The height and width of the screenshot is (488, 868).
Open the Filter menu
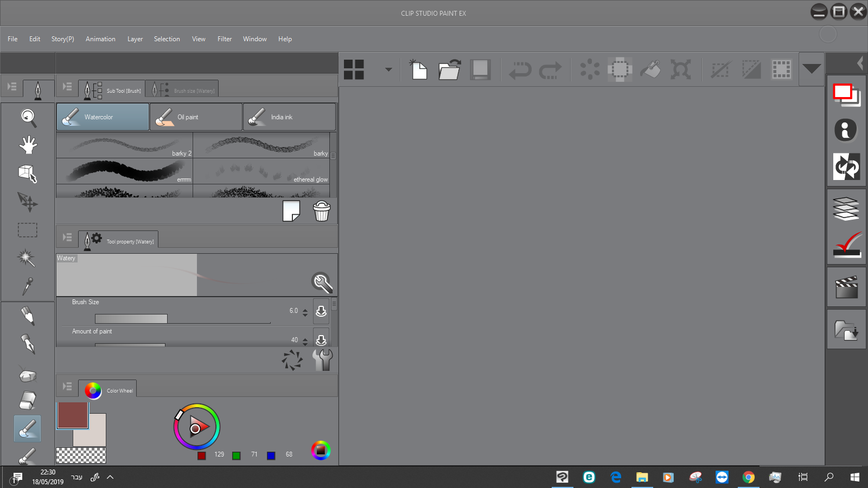[x=225, y=39]
